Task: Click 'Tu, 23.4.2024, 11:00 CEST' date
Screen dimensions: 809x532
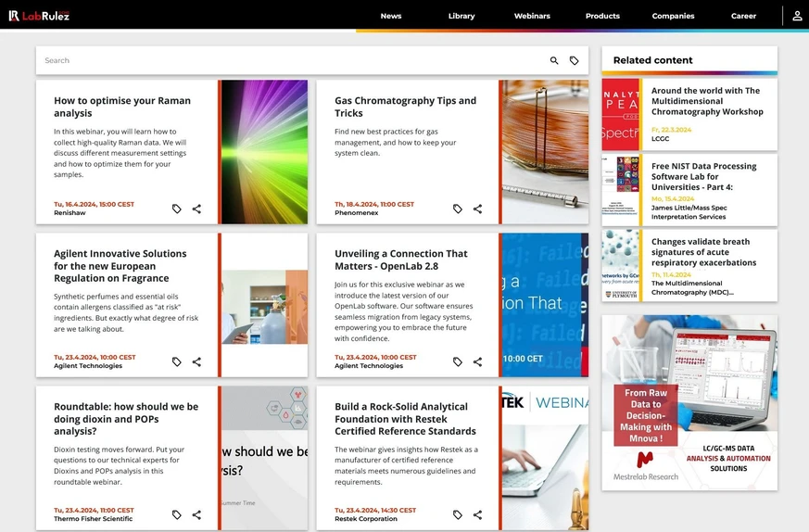Action: [x=94, y=511]
